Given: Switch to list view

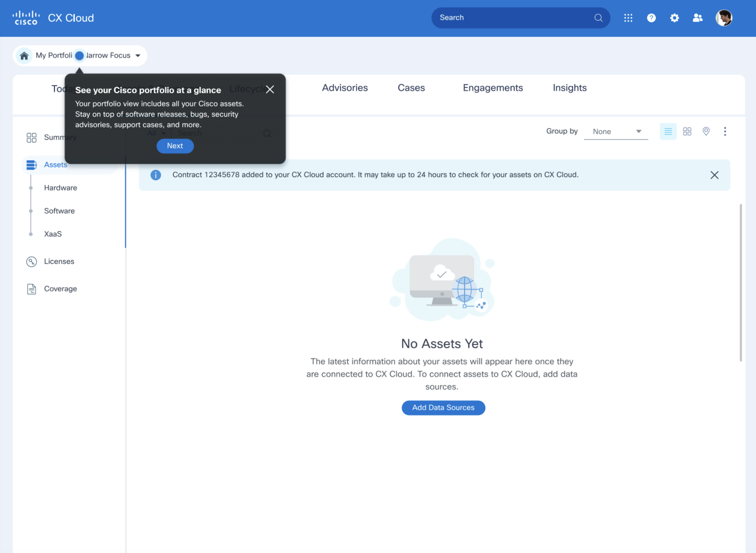Looking at the screenshot, I should 668,131.
